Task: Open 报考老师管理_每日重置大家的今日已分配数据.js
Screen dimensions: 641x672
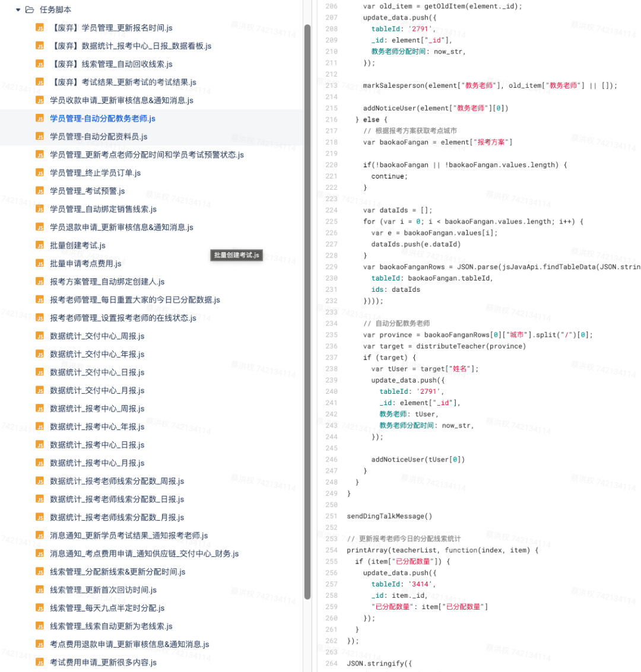Action: coord(135,300)
